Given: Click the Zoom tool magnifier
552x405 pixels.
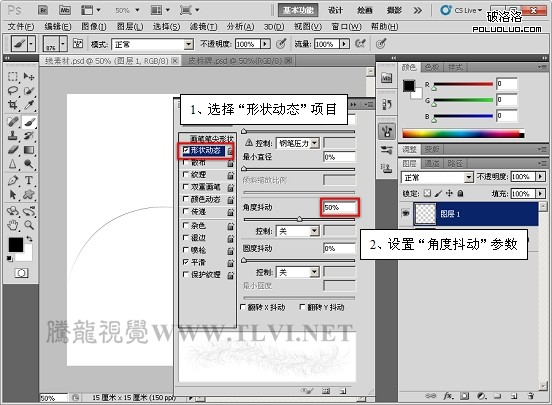Looking at the screenshot, I should (29, 225).
